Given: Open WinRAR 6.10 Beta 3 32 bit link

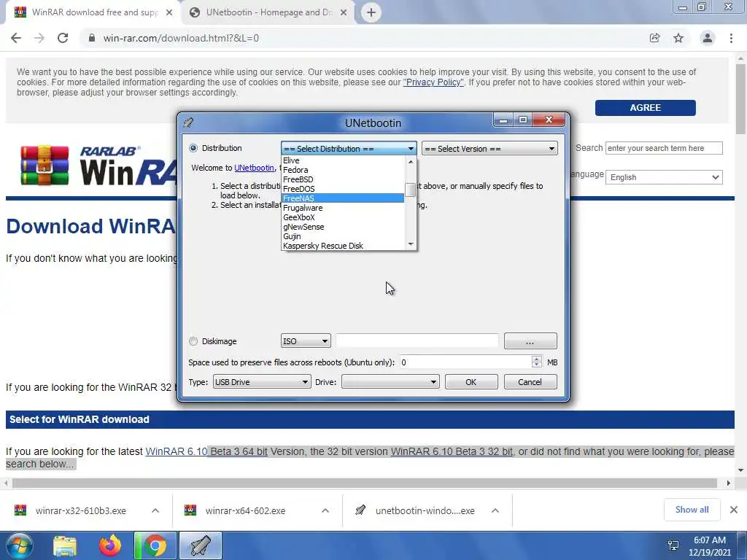Looking at the screenshot, I should pyautogui.click(x=452, y=451).
